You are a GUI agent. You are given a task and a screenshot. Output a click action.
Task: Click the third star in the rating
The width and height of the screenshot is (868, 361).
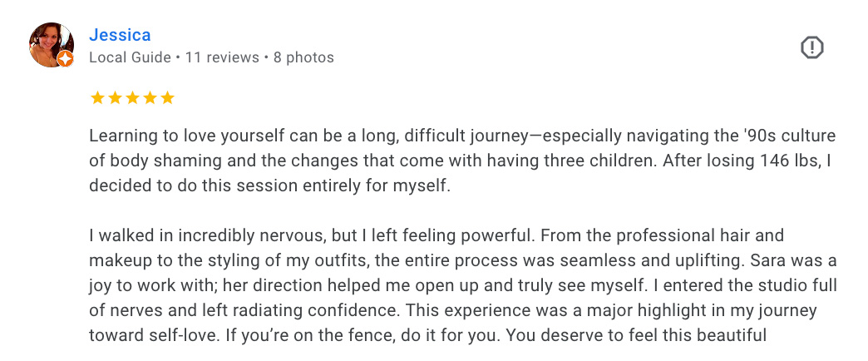click(132, 98)
